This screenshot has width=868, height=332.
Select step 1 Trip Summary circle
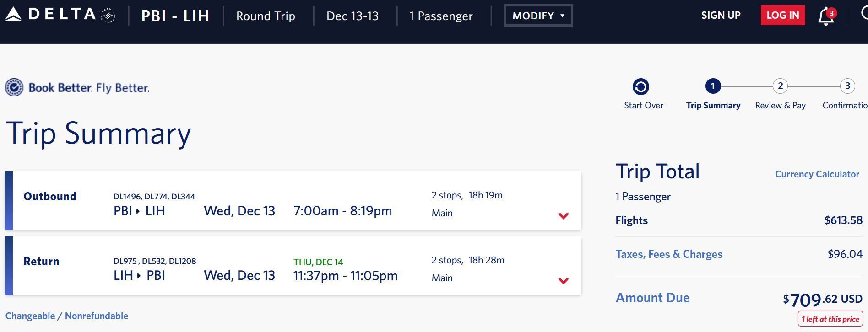(713, 86)
